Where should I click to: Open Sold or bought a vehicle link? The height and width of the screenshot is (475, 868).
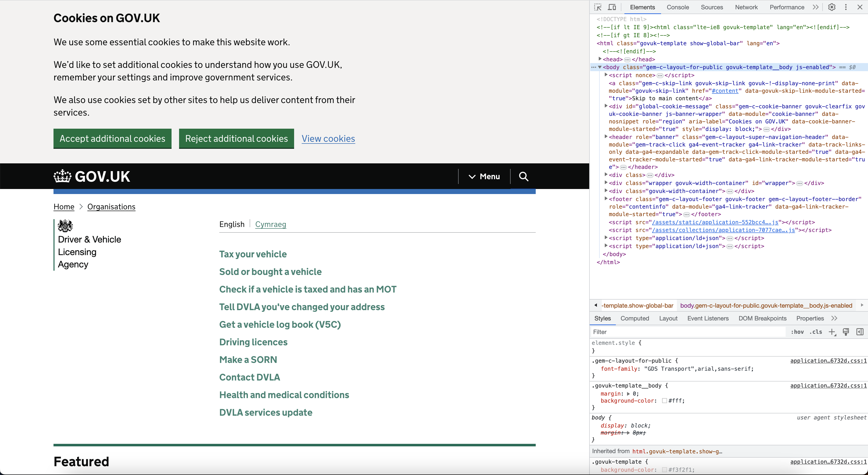270,272
